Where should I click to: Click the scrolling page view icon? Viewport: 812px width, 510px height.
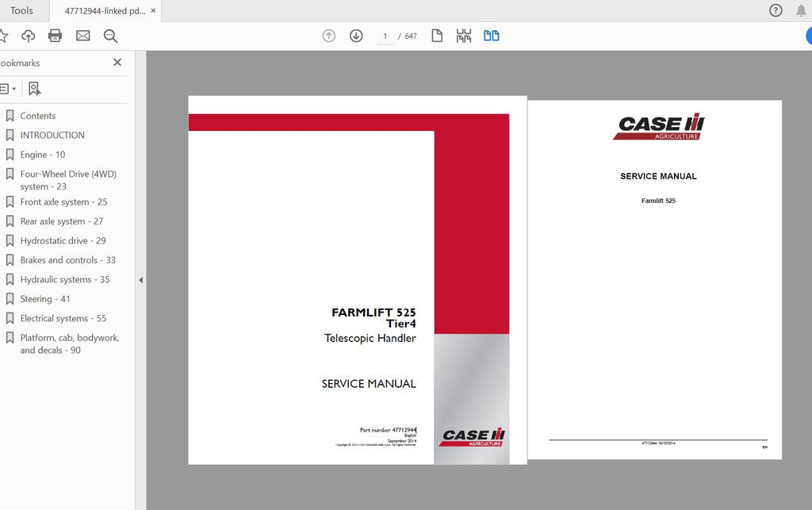tap(464, 36)
